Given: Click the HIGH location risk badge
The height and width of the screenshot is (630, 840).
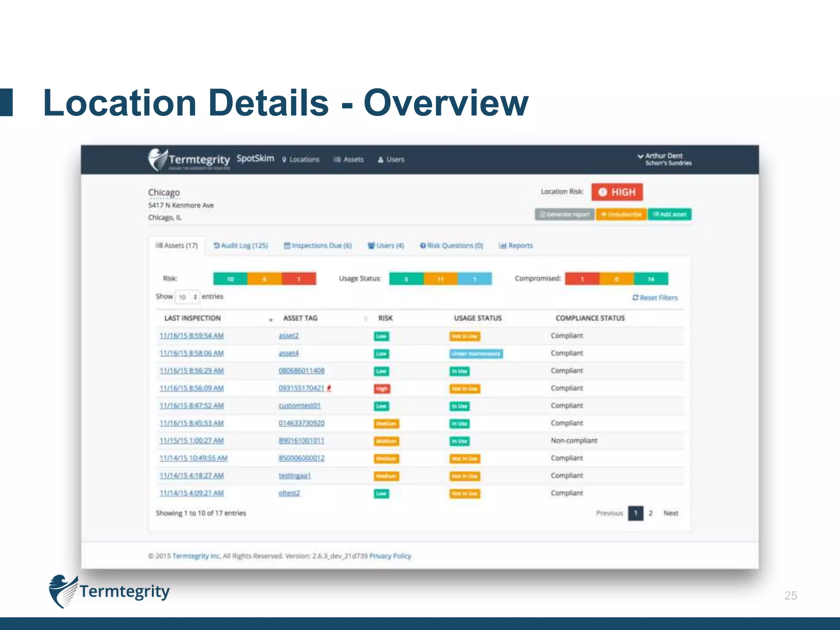Looking at the screenshot, I should (x=617, y=192).
